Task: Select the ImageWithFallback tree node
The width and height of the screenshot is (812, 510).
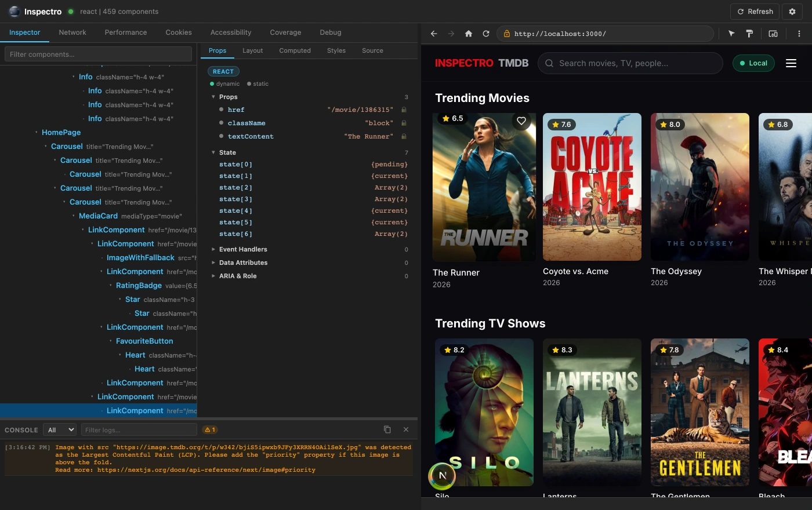Action: click(140, 258)
